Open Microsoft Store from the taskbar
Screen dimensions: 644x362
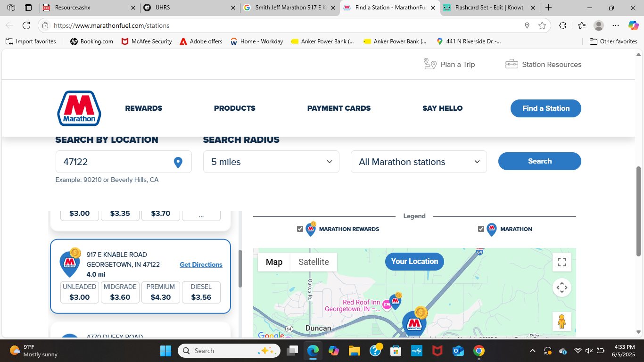(x=396, y=351)
